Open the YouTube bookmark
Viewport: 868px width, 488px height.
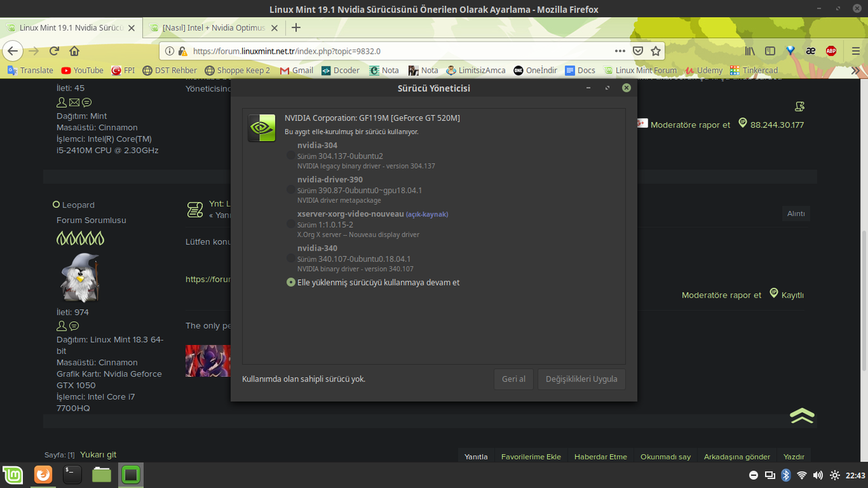point(82,70)
